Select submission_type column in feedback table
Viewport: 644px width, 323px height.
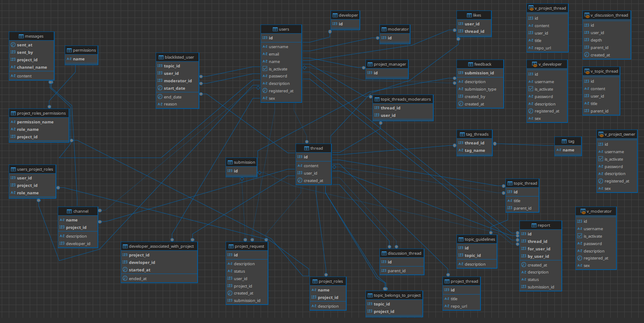480,89
